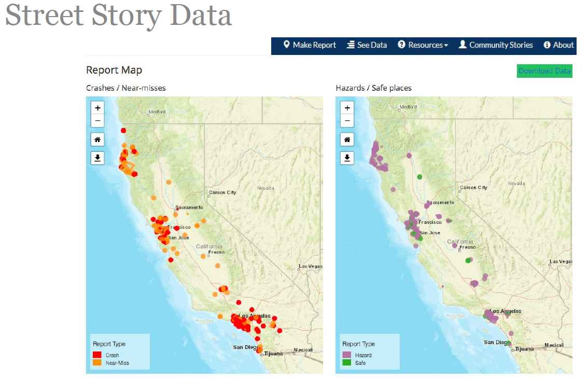Click purple Hazard swatch in legend

coord(346,355)
